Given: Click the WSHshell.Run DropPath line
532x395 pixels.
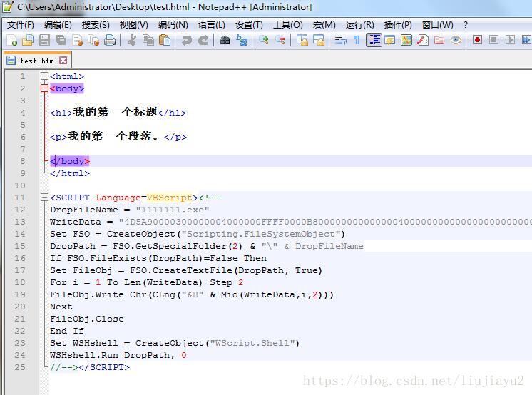Looking at the screenshot, I should pos(118,355).
